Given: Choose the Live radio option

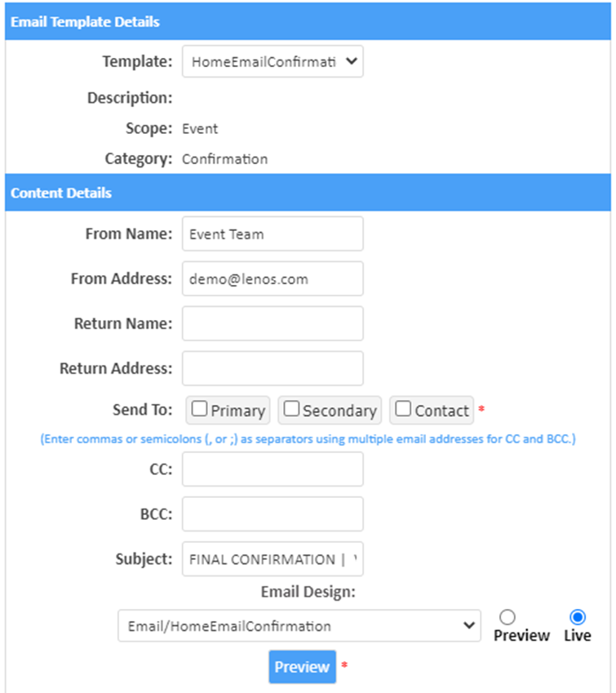Looking at the screenshot, I should pyautogui.click(x=578, y=618).
